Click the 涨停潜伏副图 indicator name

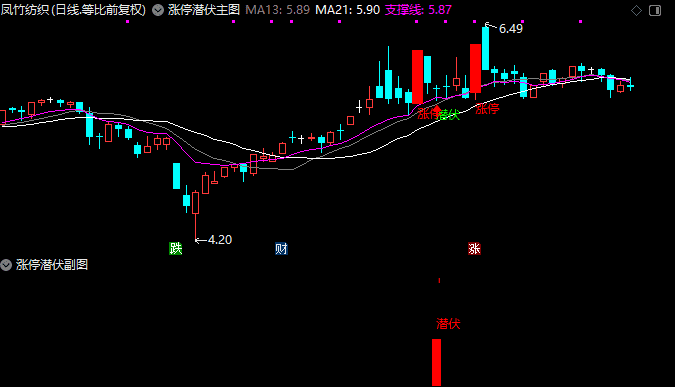(52, 265)
